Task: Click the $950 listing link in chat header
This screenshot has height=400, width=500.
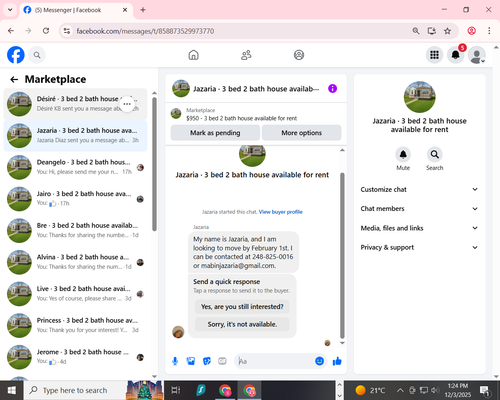Action: [x=241, y=118]
